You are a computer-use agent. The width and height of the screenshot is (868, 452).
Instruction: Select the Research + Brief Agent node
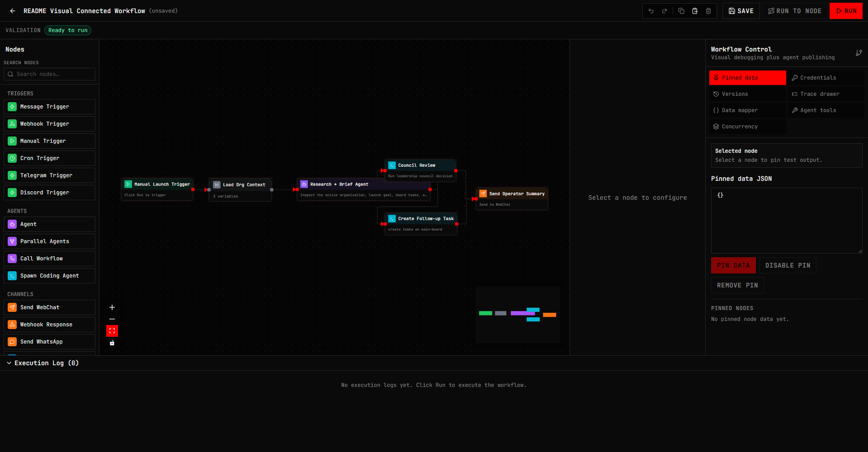point(364,189)
